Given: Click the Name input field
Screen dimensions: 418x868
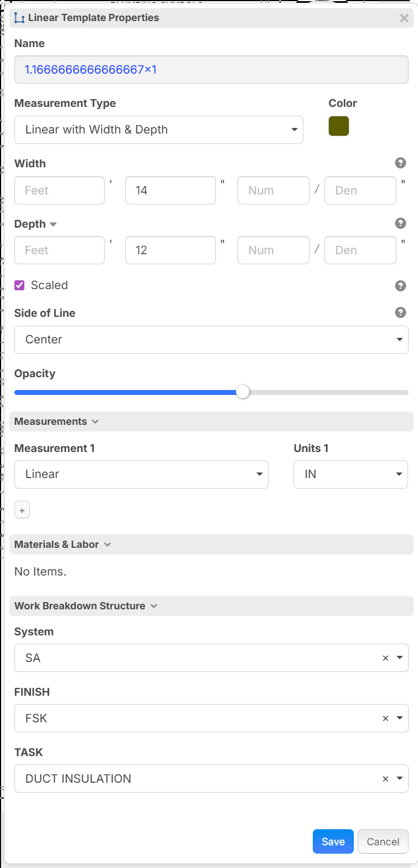Looking at the screenshot, I should coord(211,70).
